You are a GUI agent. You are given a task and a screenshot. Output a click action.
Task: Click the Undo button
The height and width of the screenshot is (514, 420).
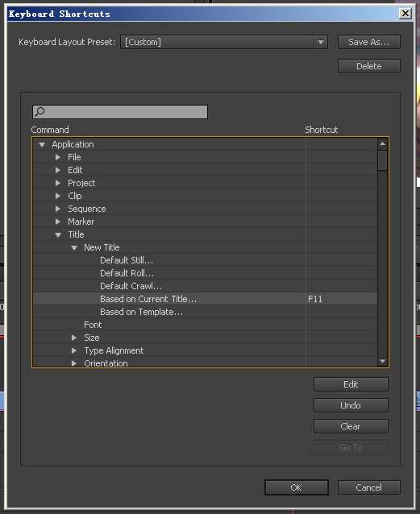click(351, 405)
